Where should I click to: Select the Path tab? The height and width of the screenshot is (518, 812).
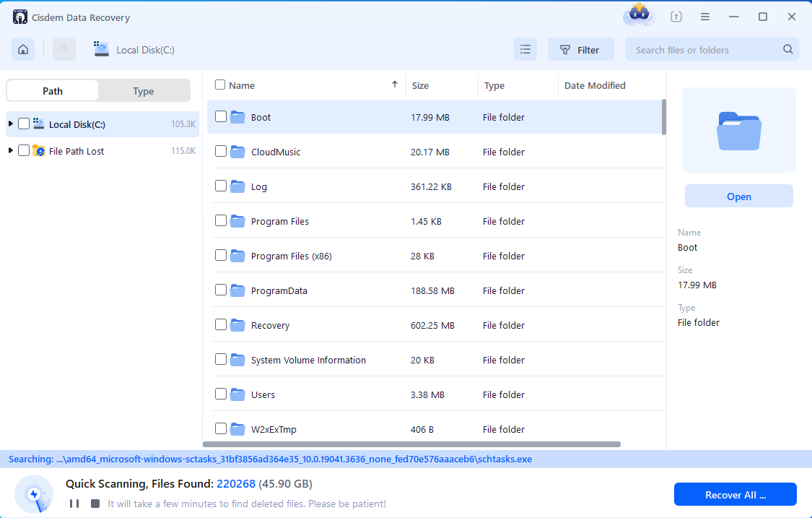click(53, 91)
